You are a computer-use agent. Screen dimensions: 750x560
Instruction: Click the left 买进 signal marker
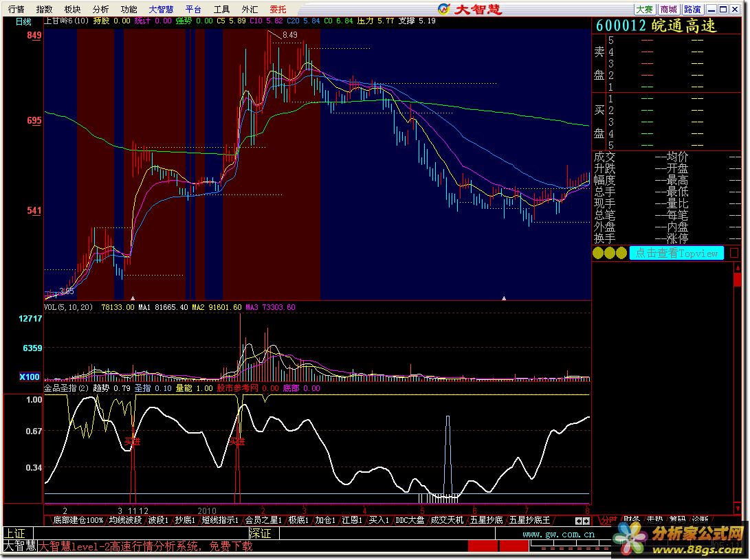(x=133, y=441)
